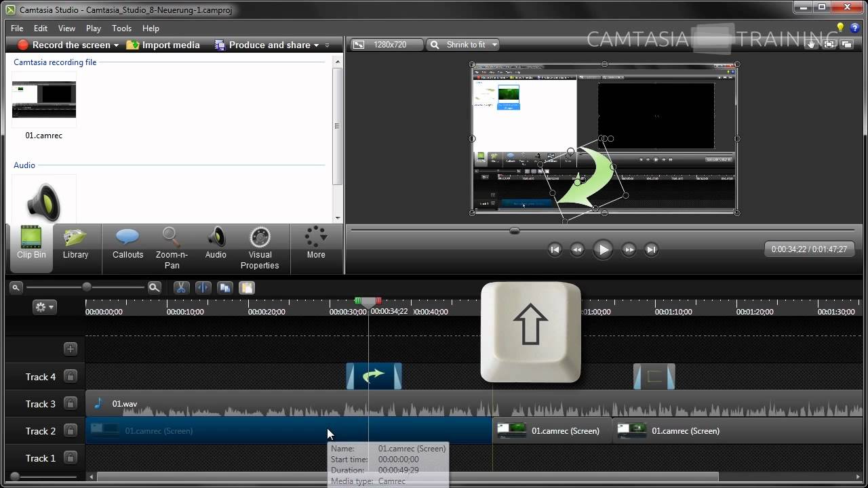Open the toolbar overflow options arrow
This screenshot has width=868, height=488.
click(x=327, y=45)
